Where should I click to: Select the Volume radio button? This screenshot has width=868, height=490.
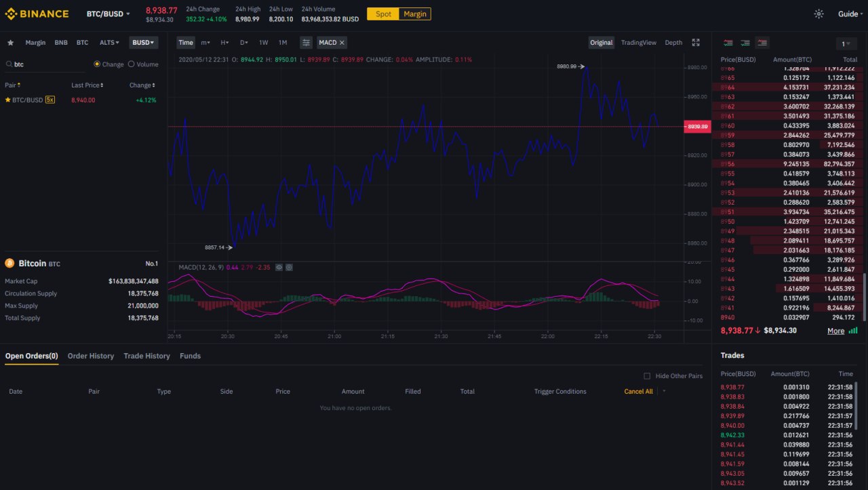(x=132, y=64)
